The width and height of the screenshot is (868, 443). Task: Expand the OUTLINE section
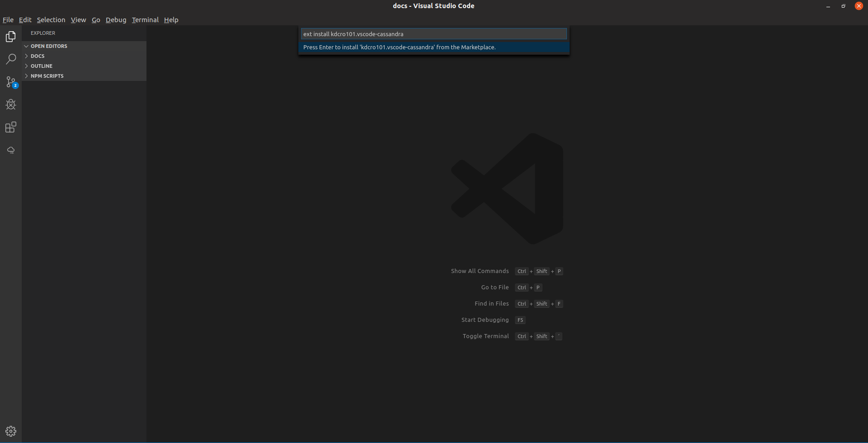pyautogui.click(x=42, y=66)
